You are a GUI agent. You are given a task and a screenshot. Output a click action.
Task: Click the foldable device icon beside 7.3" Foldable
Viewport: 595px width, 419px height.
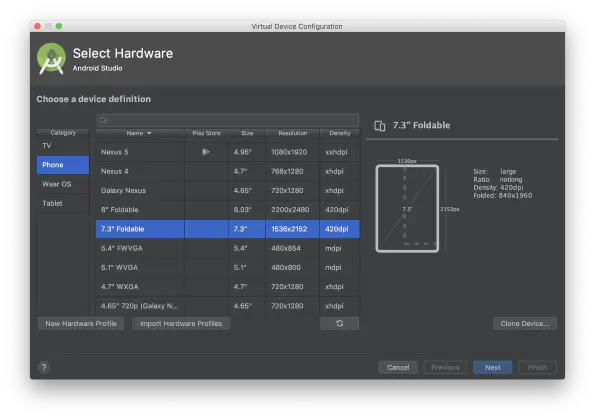click(379, 126)
